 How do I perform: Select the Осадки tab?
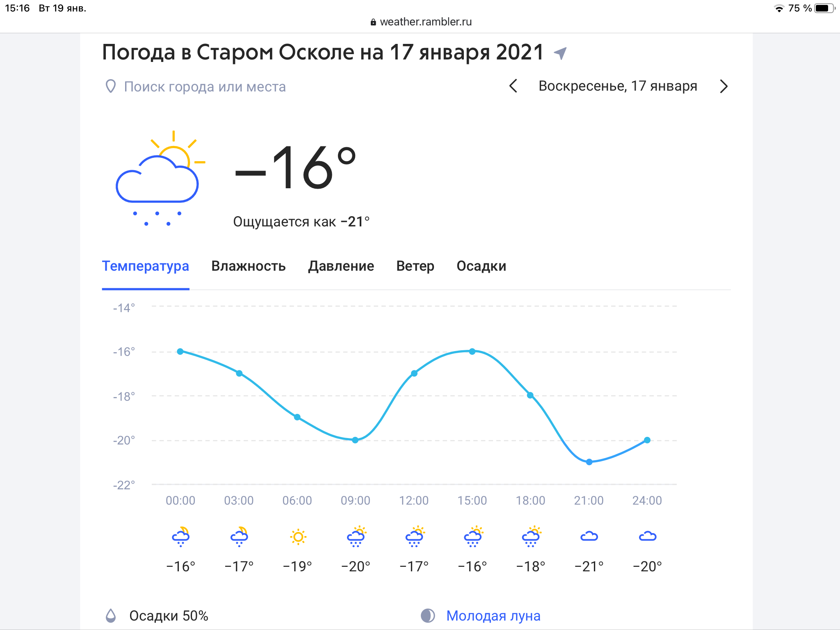481,266
